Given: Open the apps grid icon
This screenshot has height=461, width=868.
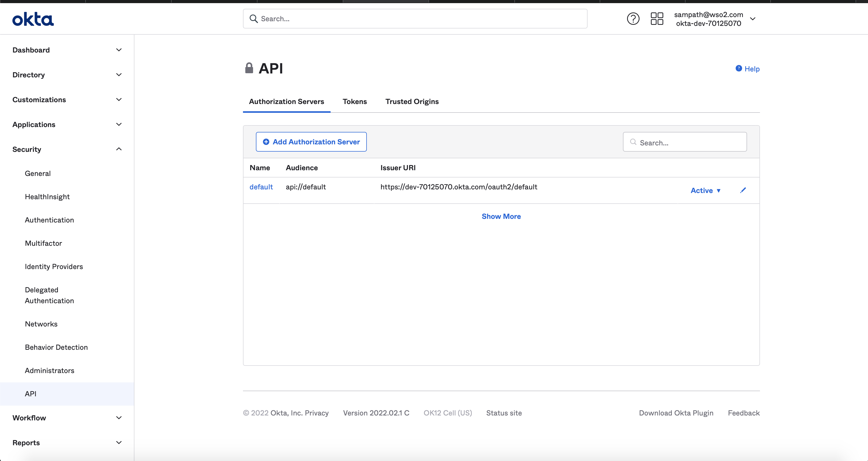Looking at the screenshot, I should [x=657, y=19].
